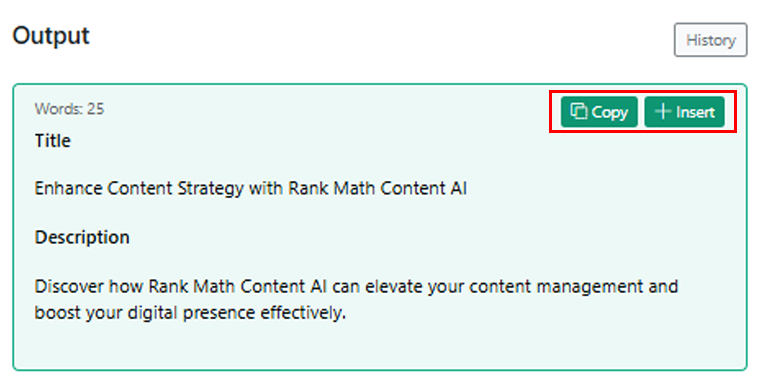The height and width of the screenshot is (384, 760).
Task: Copy the generated output text
Action: pos(599,112)
